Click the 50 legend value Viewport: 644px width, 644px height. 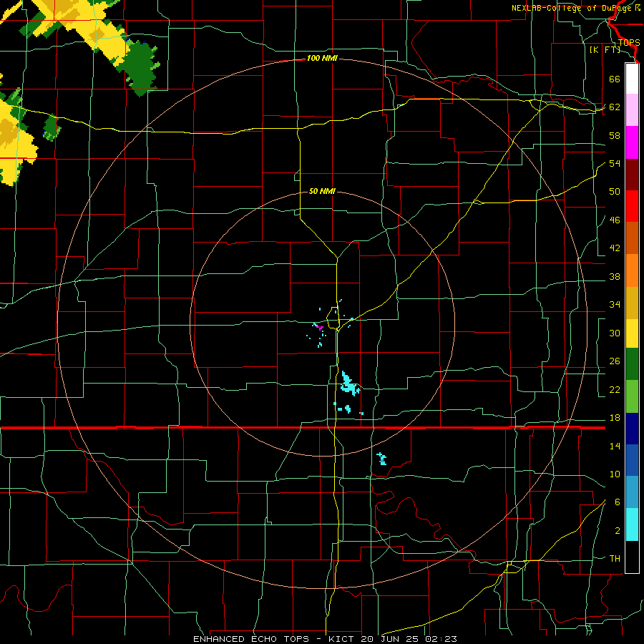[615, 192]
